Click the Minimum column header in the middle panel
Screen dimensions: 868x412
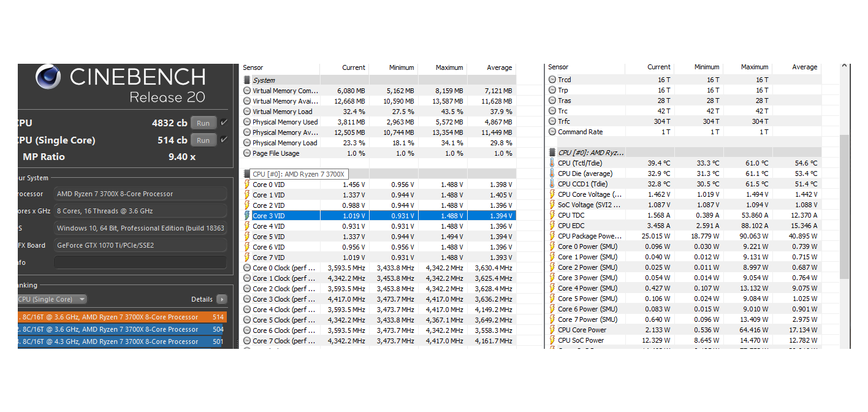[x=402, y=67]
